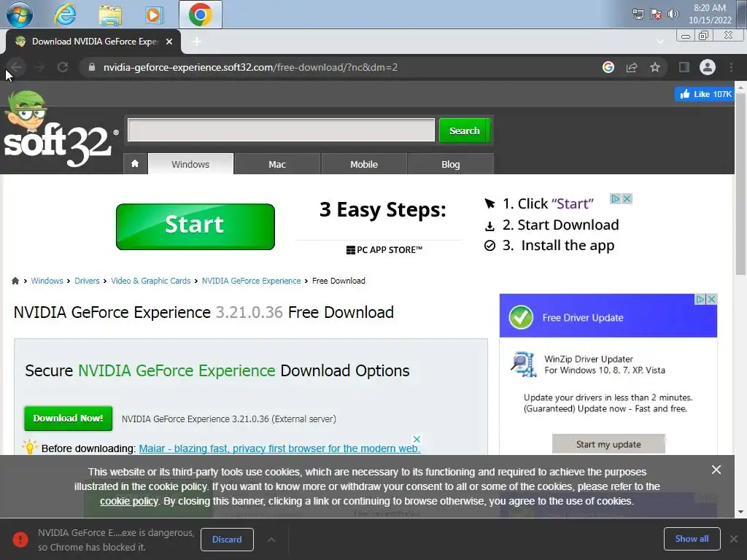
Task: Open the cookie policy link
Action: [128, 501]
